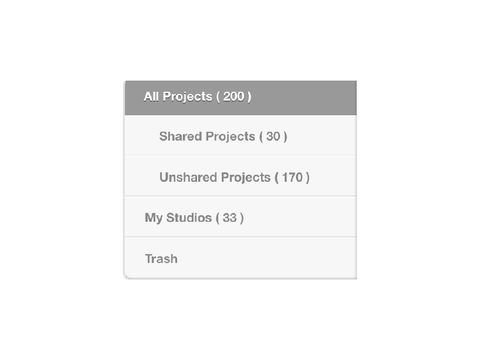Screen dimensions: 480x360
Task: View the Trash row at the bottom
Action: [x=241, y=258]
